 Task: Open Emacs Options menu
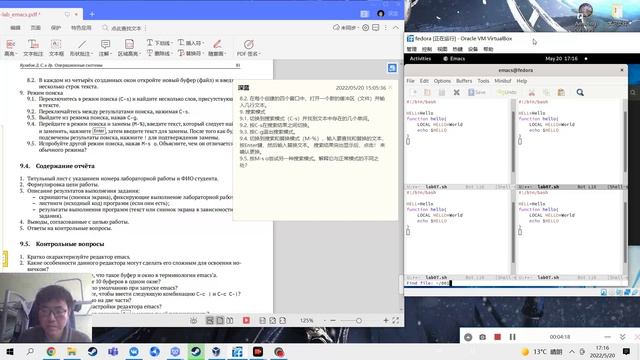pyautogui.click(x=442, y=81)
